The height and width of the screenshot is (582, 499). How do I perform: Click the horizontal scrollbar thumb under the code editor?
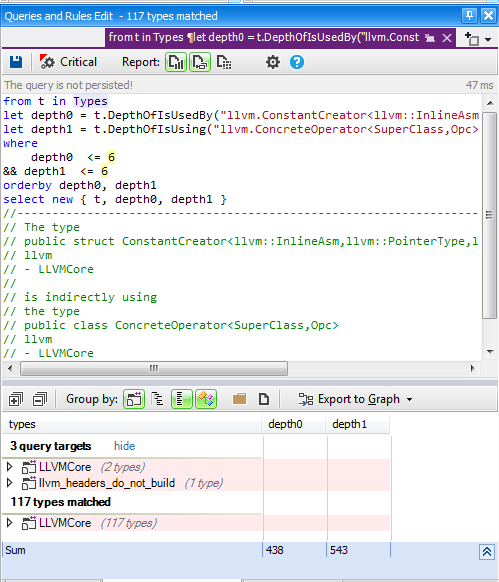pyautogui.click(x=154, y=369)
